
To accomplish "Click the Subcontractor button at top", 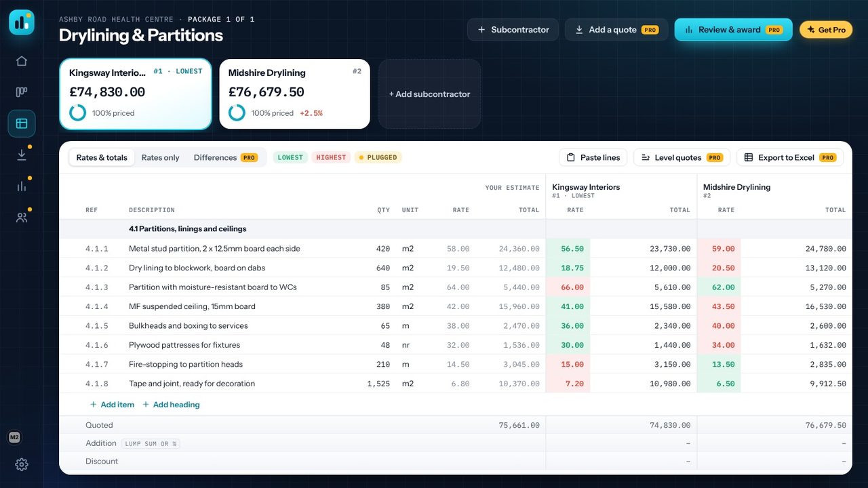I will point(513,30).
